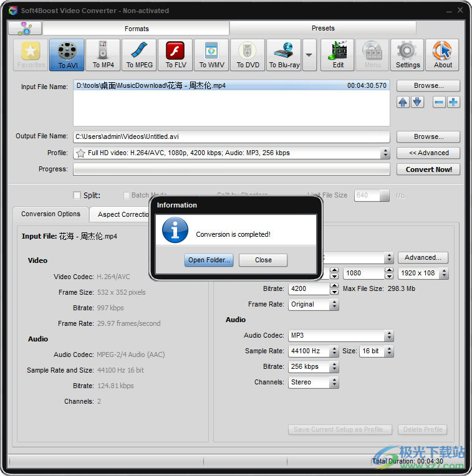Click the Delete Profile button
Screen dimensions: 472x476
pyautogui.click(x=423, y=429)
